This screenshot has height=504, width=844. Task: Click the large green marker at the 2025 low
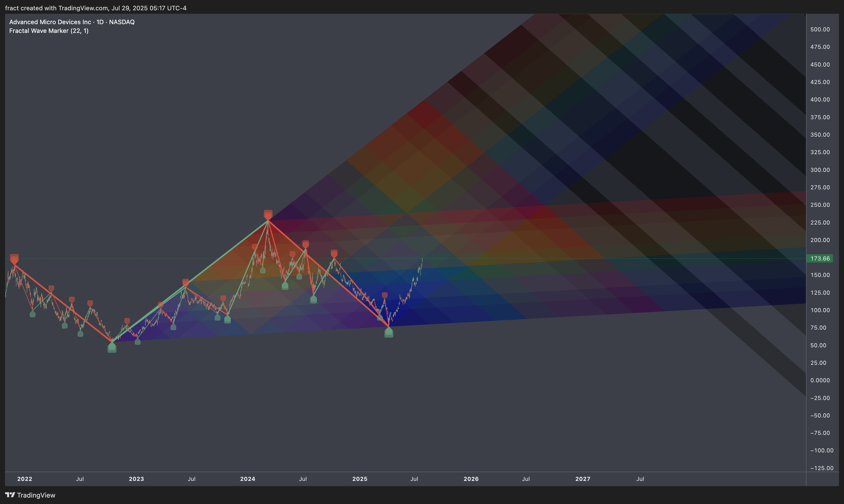pos(389,332)
